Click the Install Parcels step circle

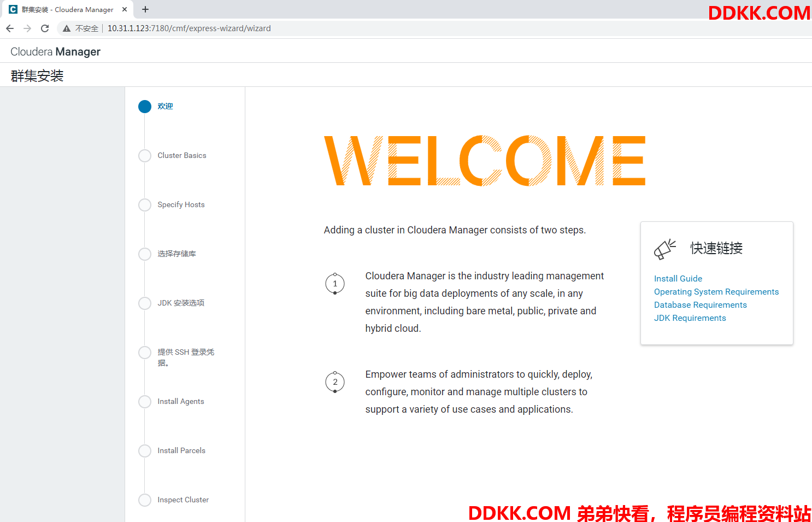pyautogui.click(x=145, y=451)
